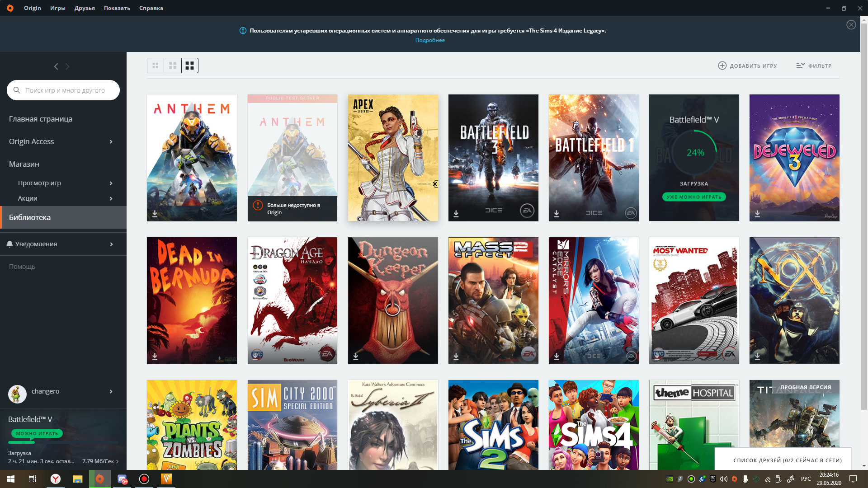Click the red record app on taskbar
Screen dimensions: 868x488
[144, 479]
